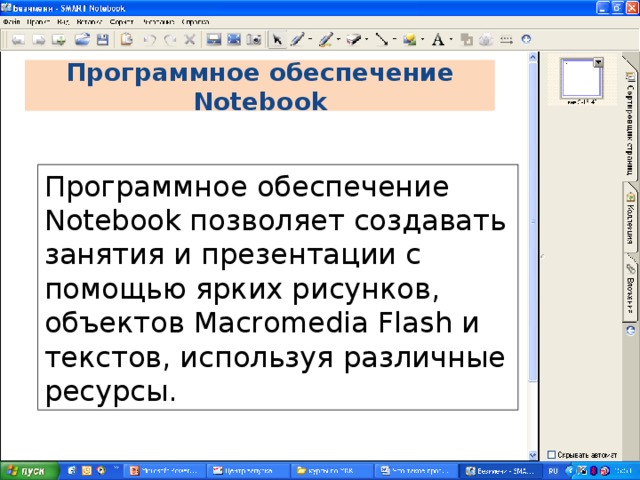
Task: Open the Word document taskbar button
Action: 416,471
